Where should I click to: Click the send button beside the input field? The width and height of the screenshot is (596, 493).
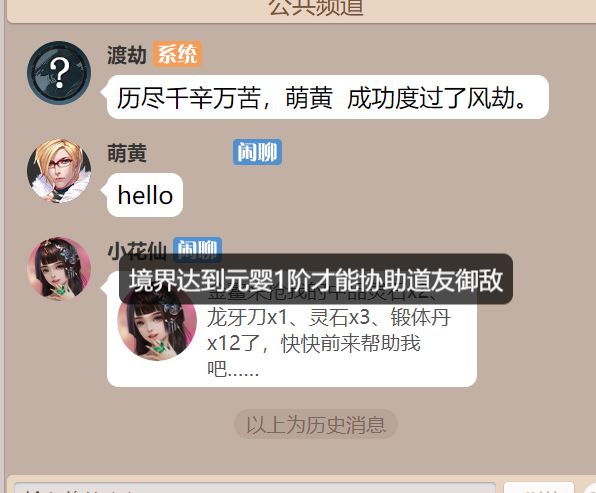coord(539,488)
